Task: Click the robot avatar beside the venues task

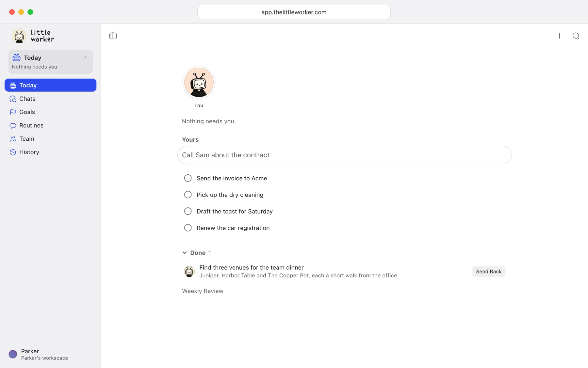Action: [189, 272]
